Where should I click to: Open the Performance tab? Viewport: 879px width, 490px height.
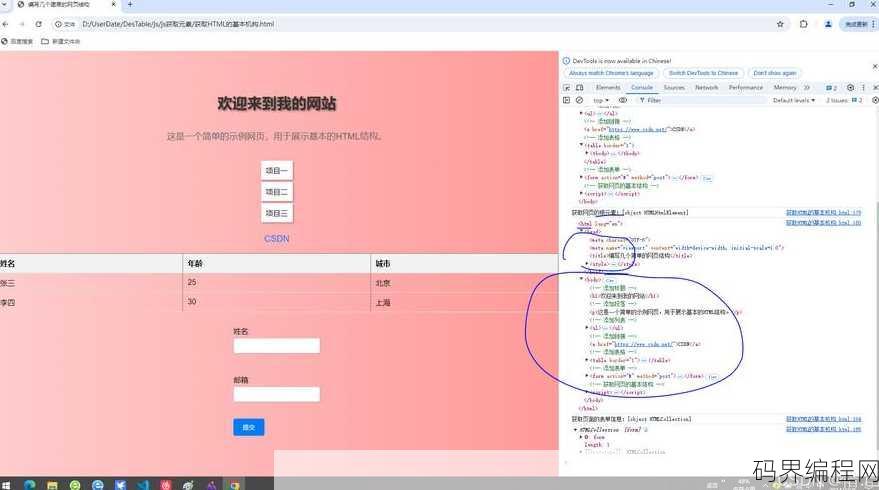[x=746, y=87]
